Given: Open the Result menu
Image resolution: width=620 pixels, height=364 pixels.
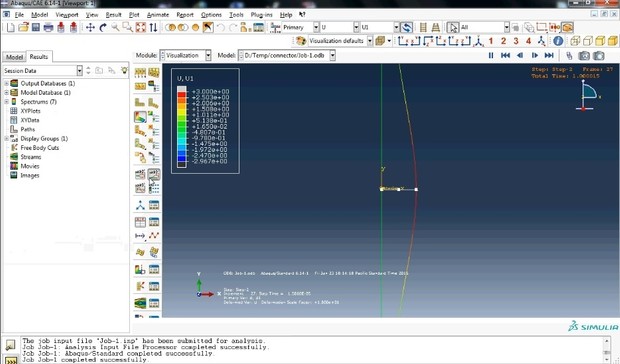Looking at the screenshot, I should pyautogui.click(x=113, y=15).
